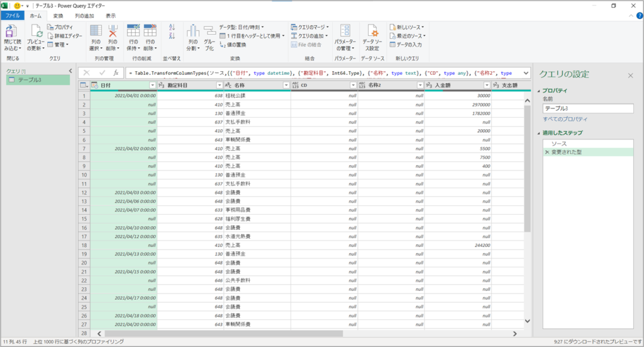The height and width of the screenshot is (347, 644).
Task: Click the 行の保持 (Keep Rows) icon
Action: click(133, 31)
